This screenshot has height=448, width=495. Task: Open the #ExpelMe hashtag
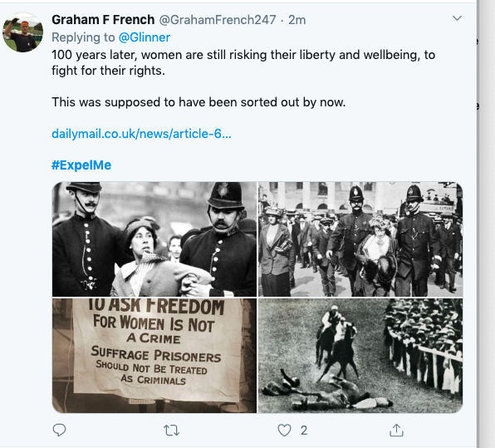(x=81, y=165)
